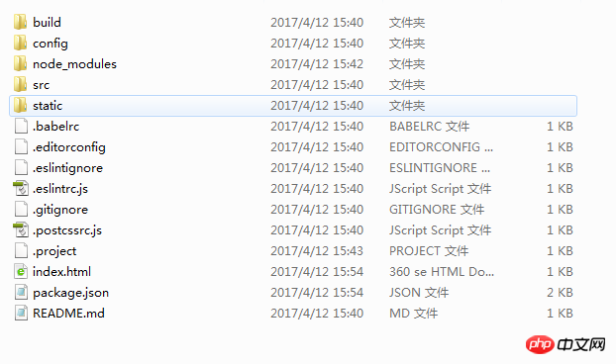616x364 pixels.
Task: Click JScript Script type of .eslintrc.js
Action: point(441,189)
